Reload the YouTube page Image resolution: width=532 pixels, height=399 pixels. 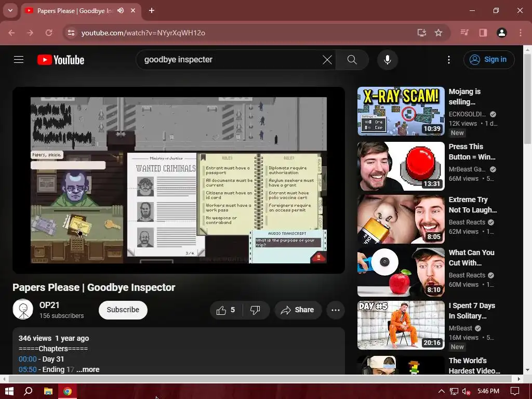49,33
